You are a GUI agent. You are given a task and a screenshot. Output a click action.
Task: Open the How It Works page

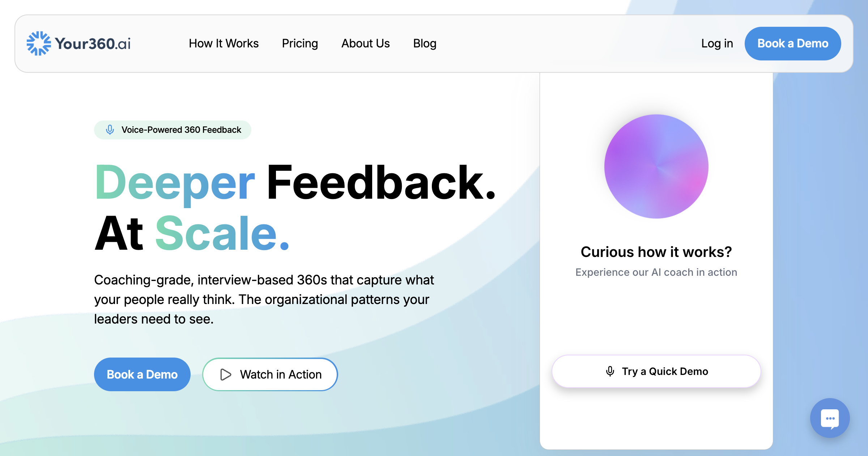tap(224, 43)
